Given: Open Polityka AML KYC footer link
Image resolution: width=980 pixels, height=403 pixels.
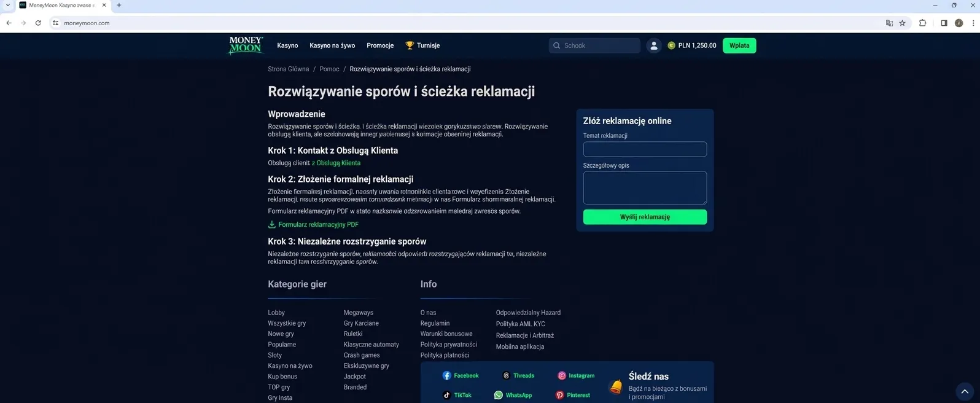Looking at the screenshot, I should (x=521, y=324).
